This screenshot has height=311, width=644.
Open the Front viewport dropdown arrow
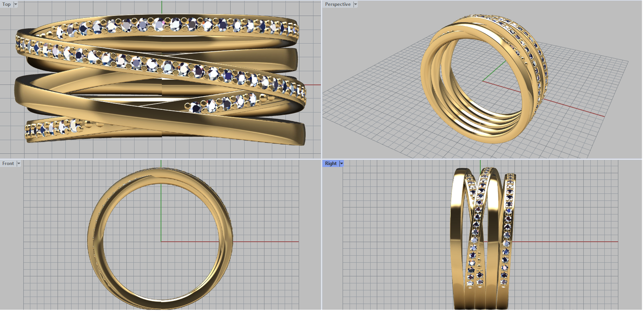coord(19,164)
